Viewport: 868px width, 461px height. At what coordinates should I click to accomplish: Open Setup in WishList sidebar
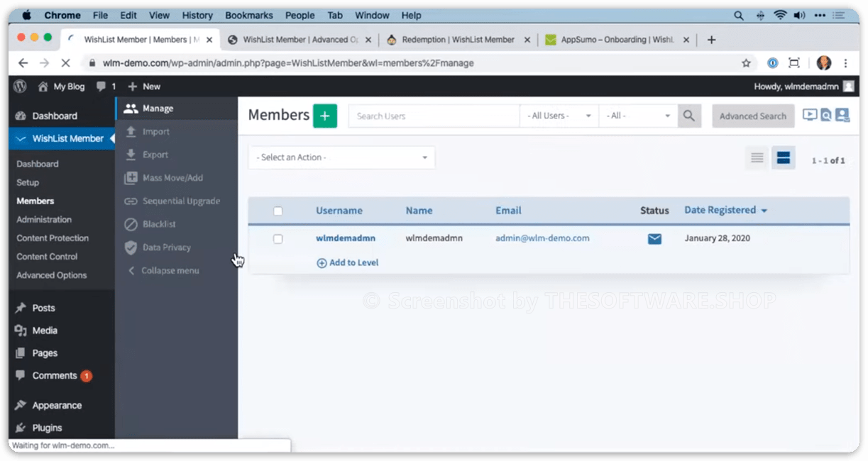[x=28, y=182]
